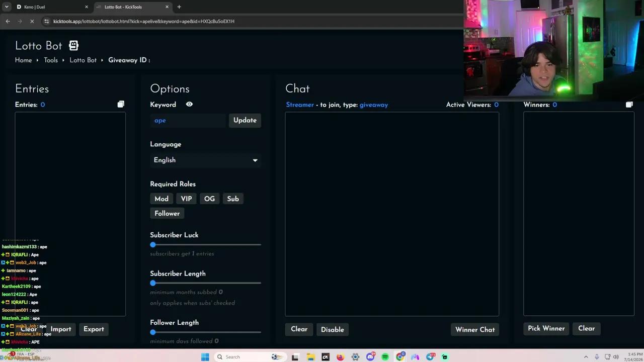Viewport: 644px width, 362px height.
Task: Open the Winner Chat
Action: [x=475, y=329]
